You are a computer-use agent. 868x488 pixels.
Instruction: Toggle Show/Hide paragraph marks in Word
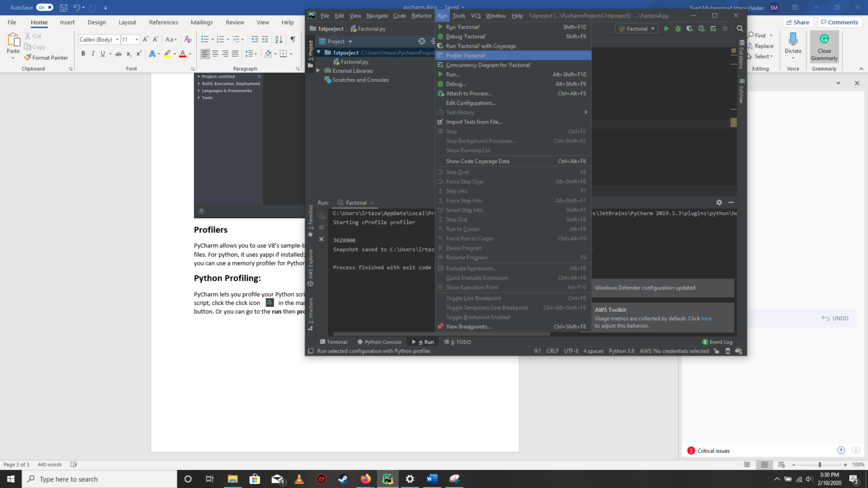(x=293, y=39)
